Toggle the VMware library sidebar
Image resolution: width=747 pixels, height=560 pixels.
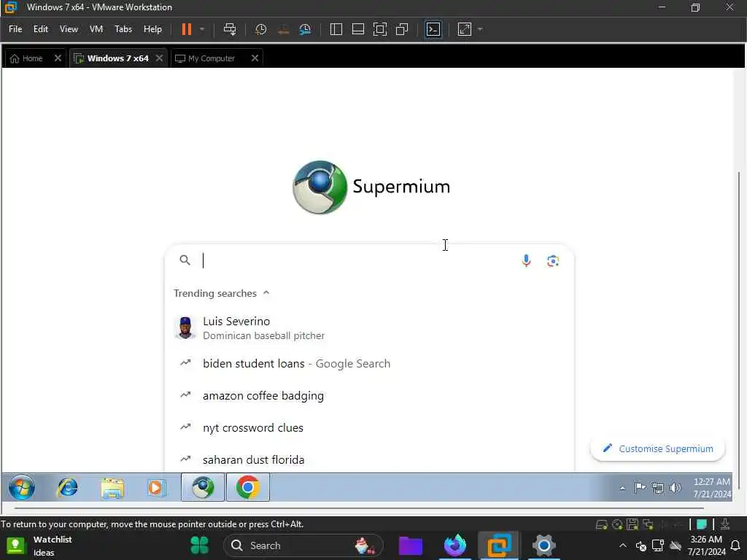click(336, 29)
